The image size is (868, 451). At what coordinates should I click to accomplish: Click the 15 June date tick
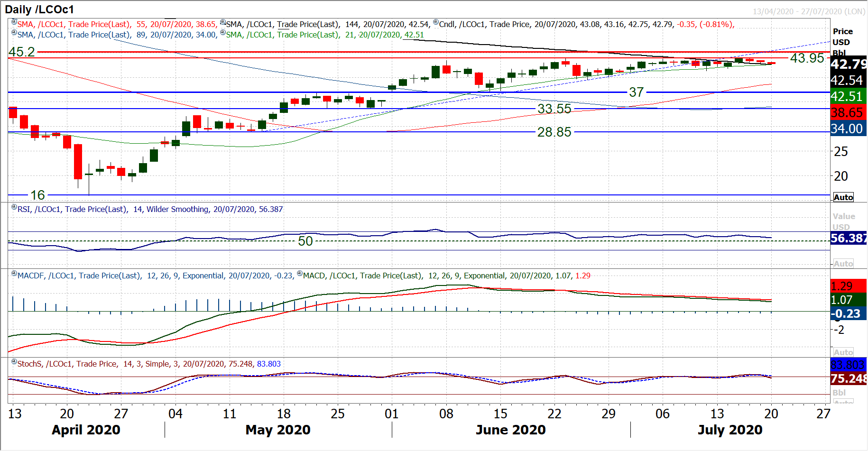500,414
